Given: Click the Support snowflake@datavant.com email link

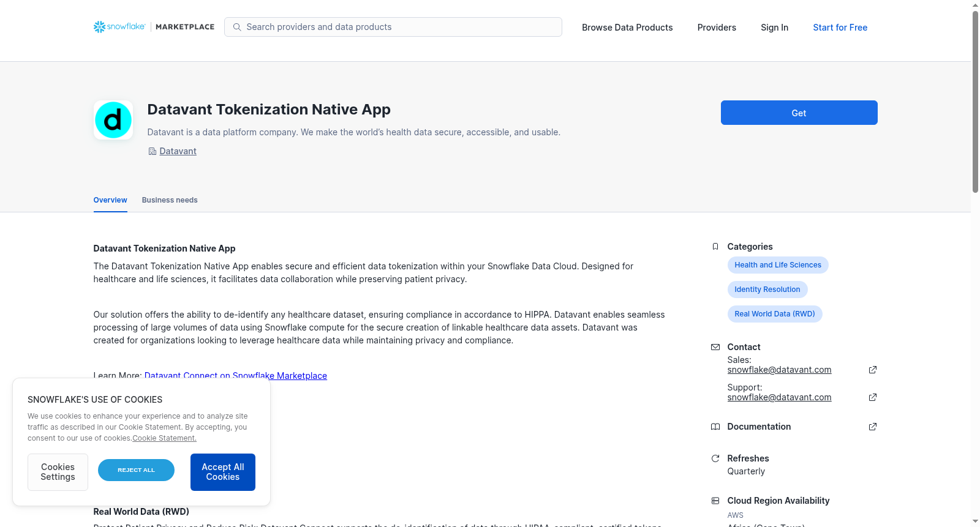Looking at the screenshot, I should point(779,397).
